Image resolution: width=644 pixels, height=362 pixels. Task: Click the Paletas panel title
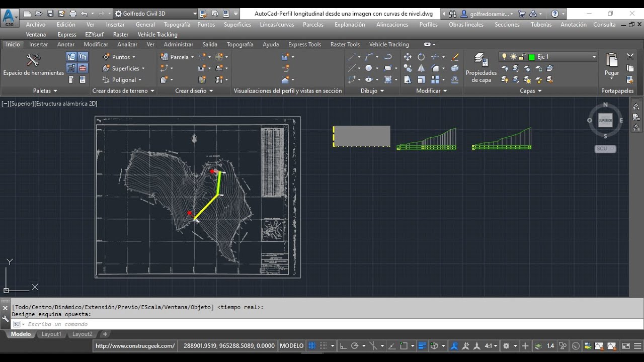coord(45,91)
